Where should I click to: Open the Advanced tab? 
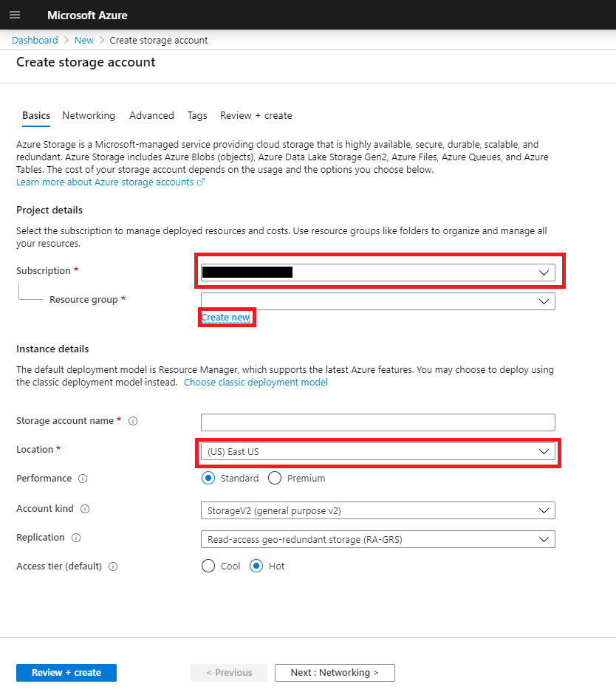coord(151,116)
